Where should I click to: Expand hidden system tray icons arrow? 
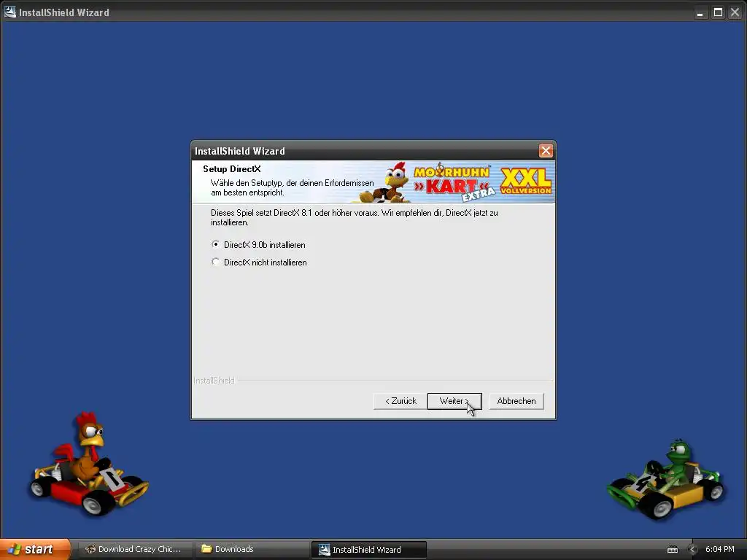click(x=692, y=550)
